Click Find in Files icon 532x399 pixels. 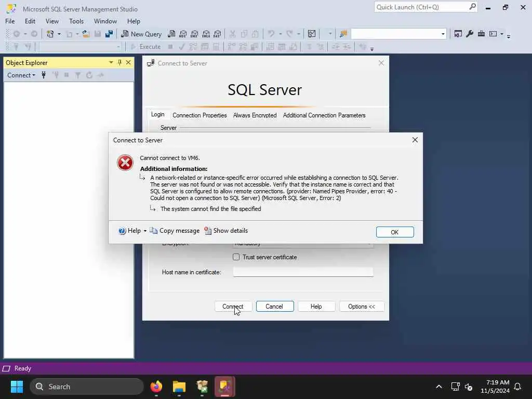click(343, 34)
